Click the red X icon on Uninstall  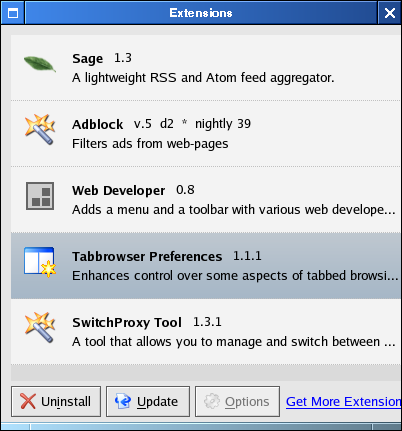point(28,401)
